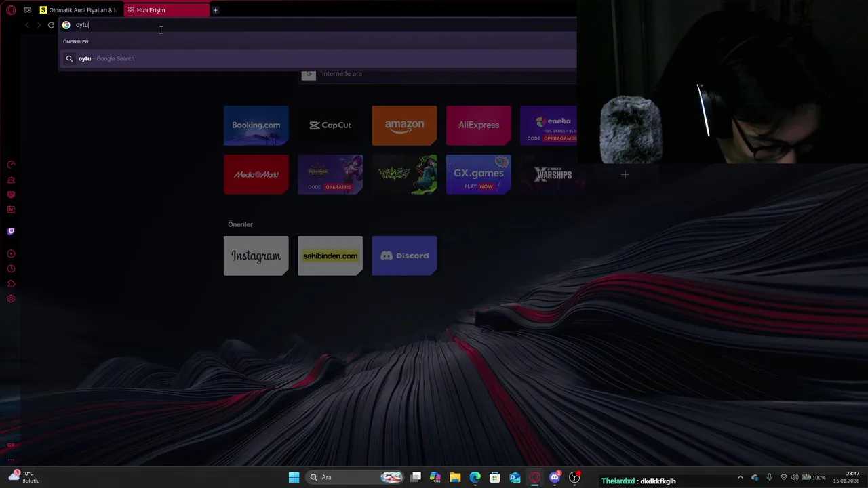This screenshot has width=868, height=488.
Task: Open the Opera main menu logo
Action: coord(11,10)
